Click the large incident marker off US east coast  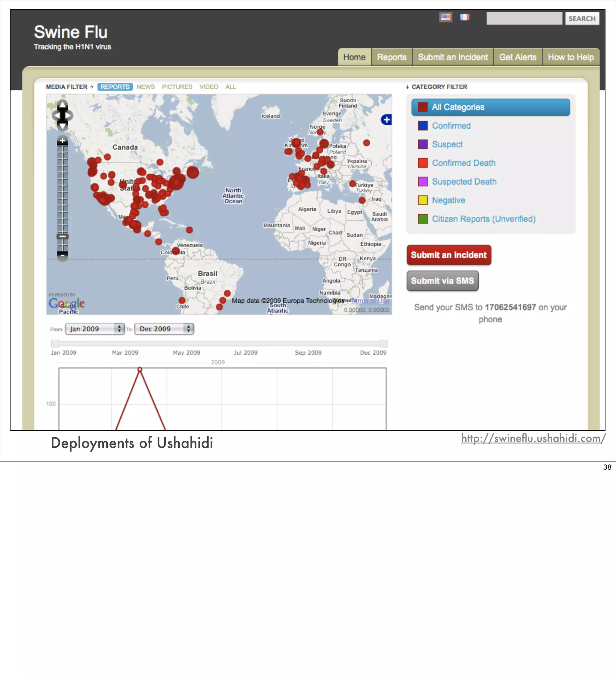point(192,172)
